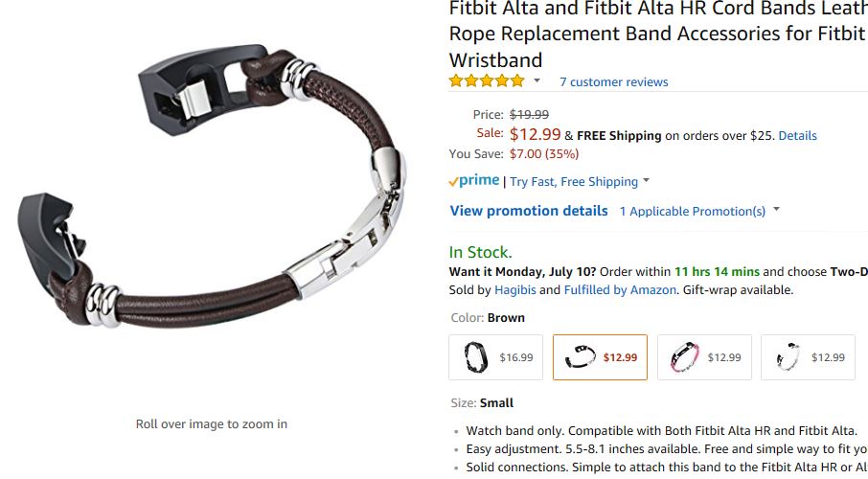The image size is (868, 479).
Task: Click View promotion details
Action: click(x=529, y=211)
